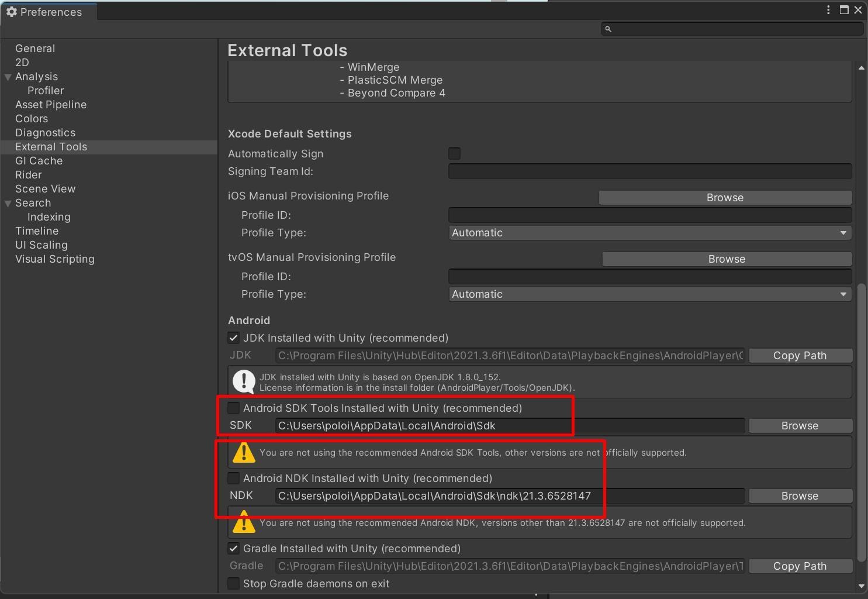Click the info icon below the JDK path
This screenshot has width=868, height=599.
tap(244, 381)
